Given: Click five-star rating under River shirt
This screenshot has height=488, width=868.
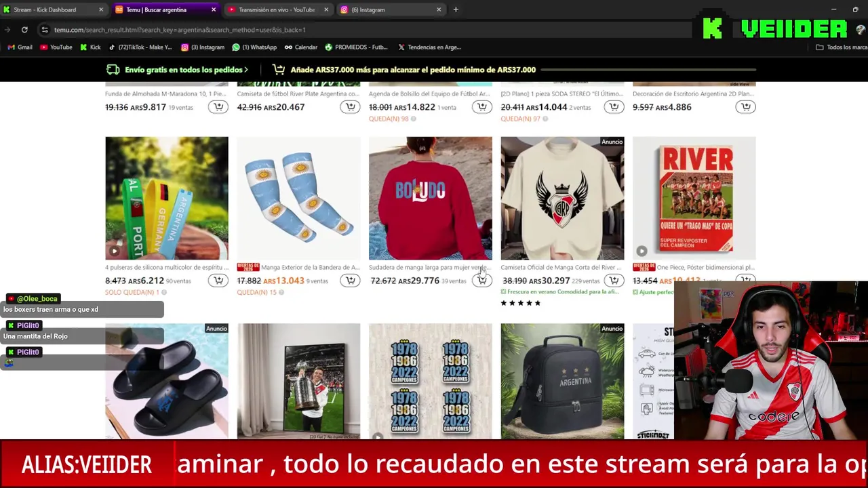Looking at the screenshot, I should coord(520,303).
